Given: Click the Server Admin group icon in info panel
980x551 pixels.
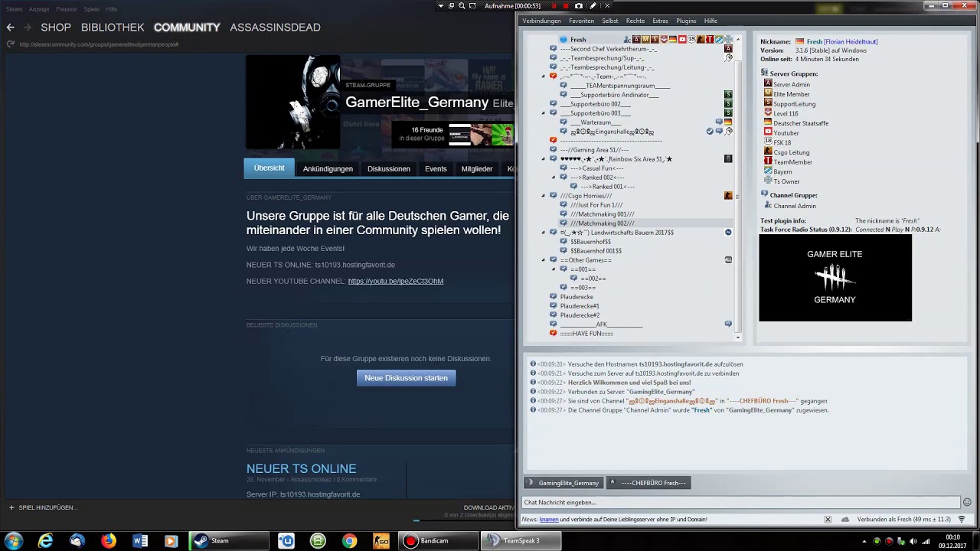Looking at the screenshot, I should coord(768,84).
